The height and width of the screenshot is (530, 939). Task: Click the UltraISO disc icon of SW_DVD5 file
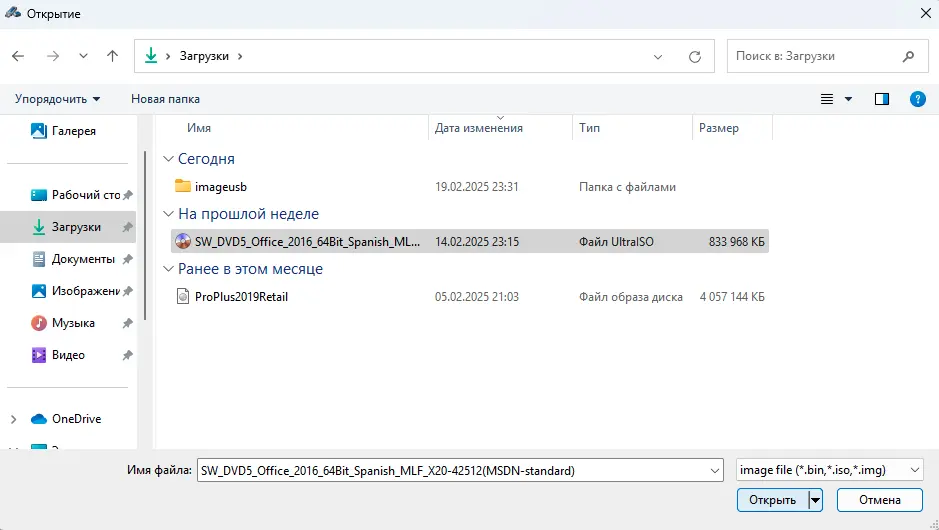pyautogui.click(x=183, y=241)
